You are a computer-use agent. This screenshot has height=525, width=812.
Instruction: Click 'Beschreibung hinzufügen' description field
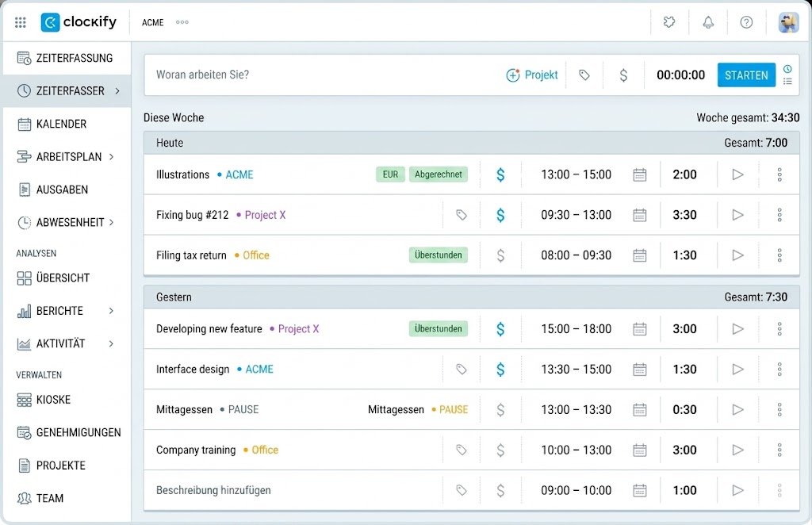[x=213, y=490]
